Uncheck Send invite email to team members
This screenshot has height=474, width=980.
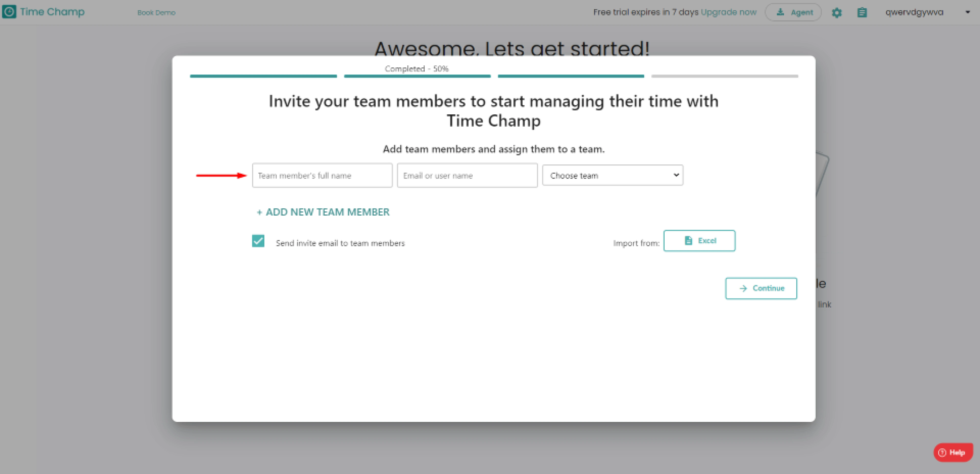pos(258,241)
